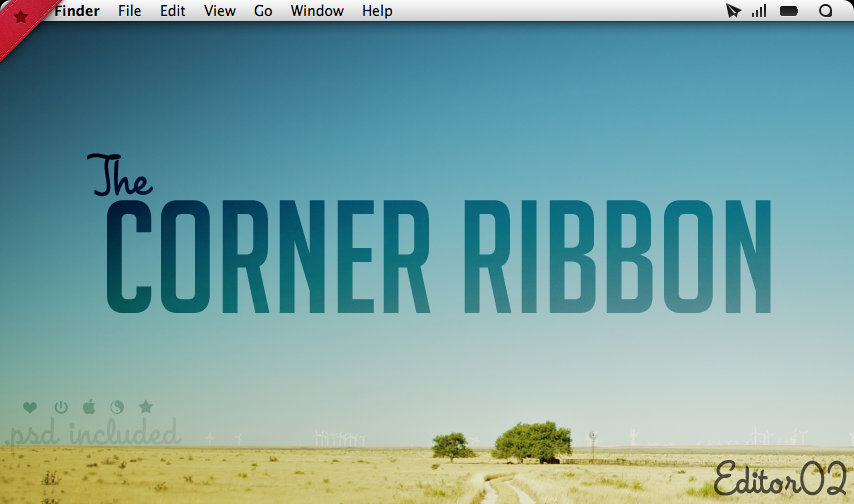The image size is (854, 504).
Task: Open the Finder menu
Action: (x=77, y=11)
